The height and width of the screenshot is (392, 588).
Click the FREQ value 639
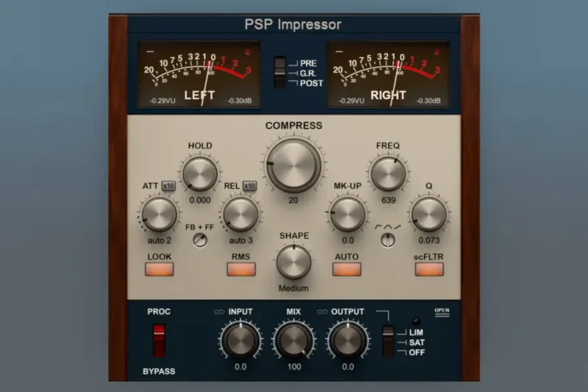pyautogui.click(x=389, y=200)
